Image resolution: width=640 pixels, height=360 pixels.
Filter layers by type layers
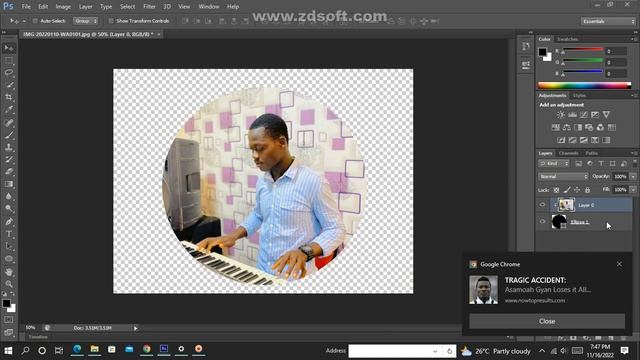[x=601, y=164]
